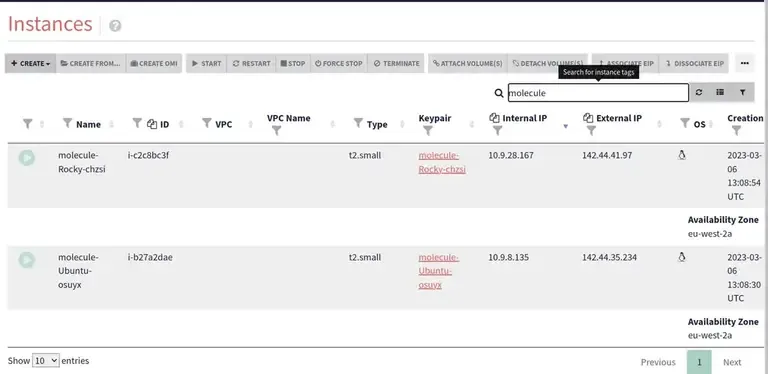Focus the instance search field
The height and width of the screenshot is (374, 768).
click(x=598, y=93)
